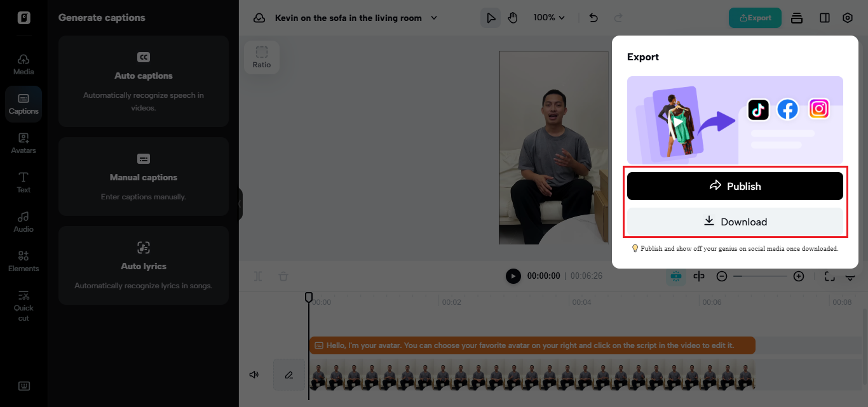This screenshot has width=868, height=407.
Task: Open the Elements panel
Action: (24, 261)
